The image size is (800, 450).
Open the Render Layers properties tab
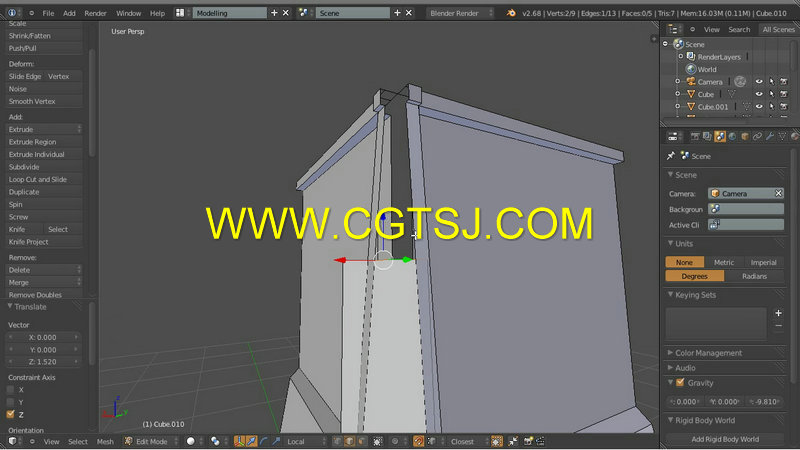(707, 136)
